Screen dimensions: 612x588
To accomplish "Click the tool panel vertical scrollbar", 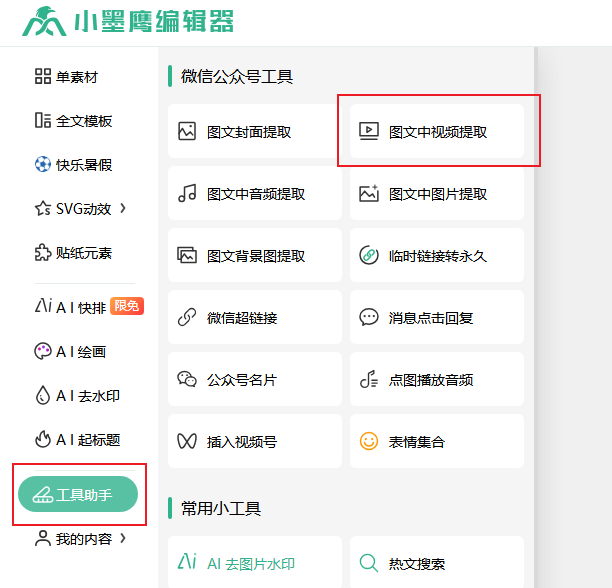I will point(536,317).
